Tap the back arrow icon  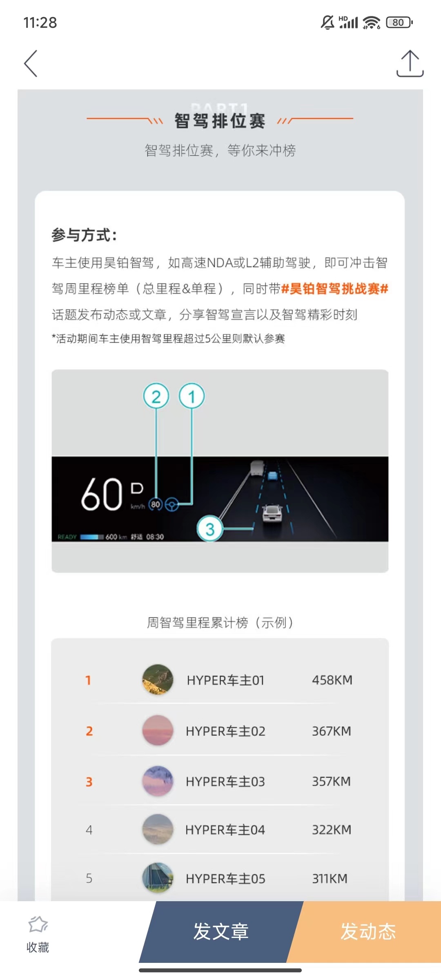(x=31, y=63)
